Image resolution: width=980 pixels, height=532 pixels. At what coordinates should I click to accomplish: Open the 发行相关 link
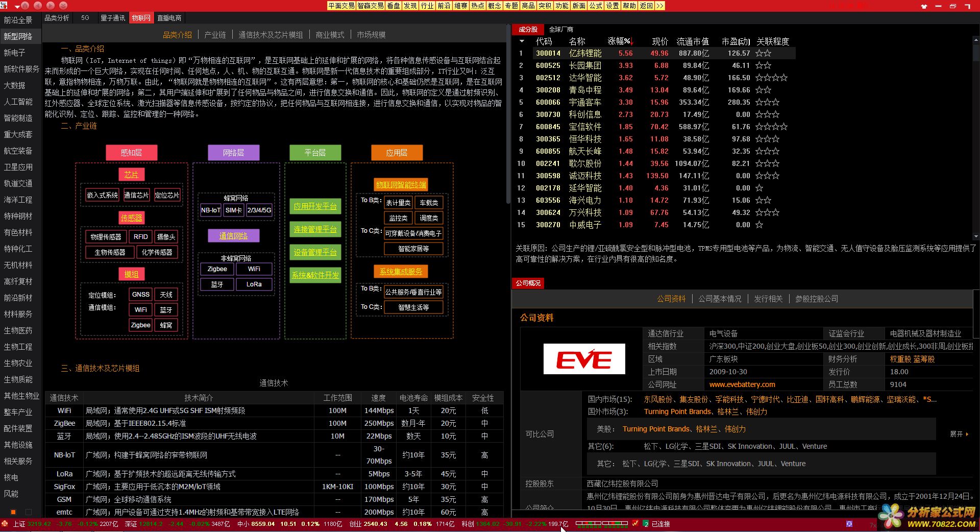(x=768, y=299)
